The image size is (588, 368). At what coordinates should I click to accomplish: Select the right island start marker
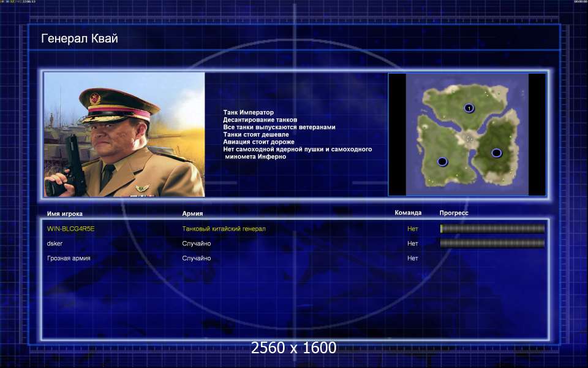click(x=496, y=153)
